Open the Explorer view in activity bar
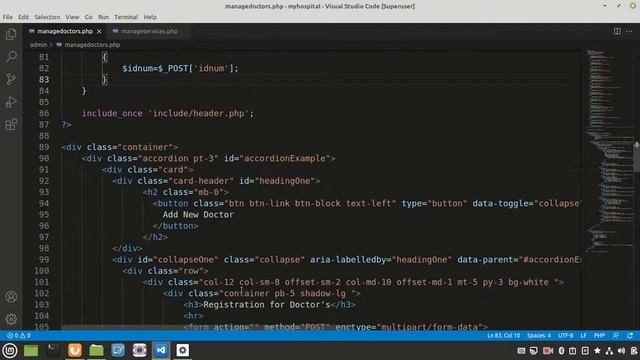Screen dimensions: 640x360 tap(11, 34)
